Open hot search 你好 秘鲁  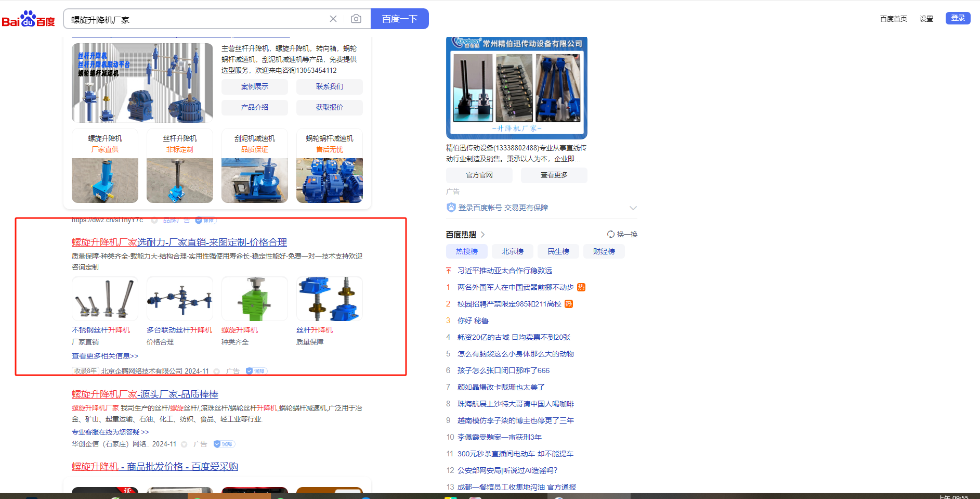[473, 321]
